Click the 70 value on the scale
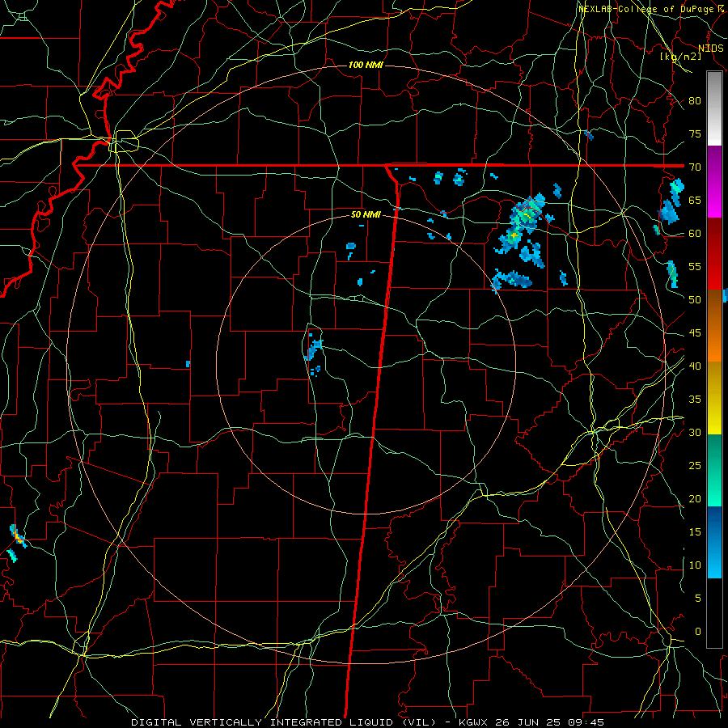The height and width of the screenshot is (728, 728). 695,167
